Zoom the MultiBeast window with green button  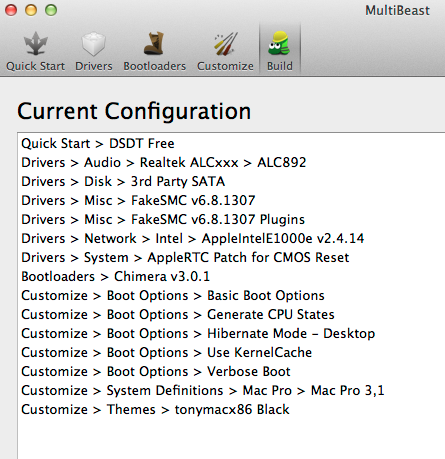[x=51, y=10]
